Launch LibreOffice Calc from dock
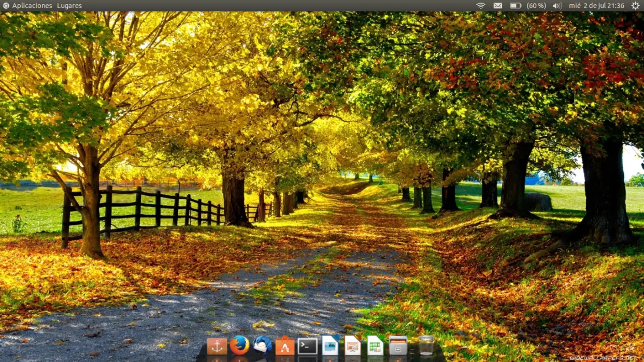The image size is (644, 362). [375, 345]
